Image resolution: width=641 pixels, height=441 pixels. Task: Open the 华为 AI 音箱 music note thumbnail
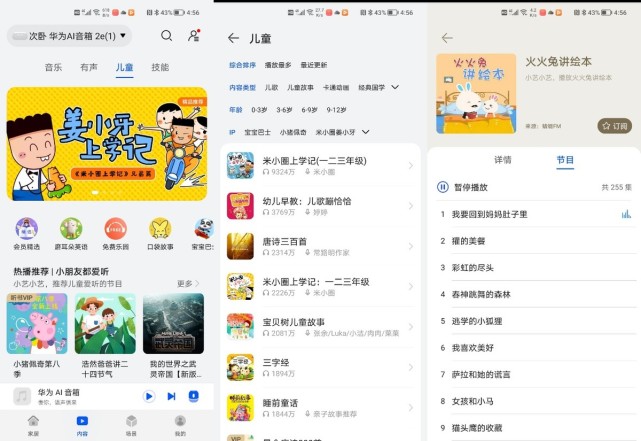pyautogui.click(x=22, y=396)
